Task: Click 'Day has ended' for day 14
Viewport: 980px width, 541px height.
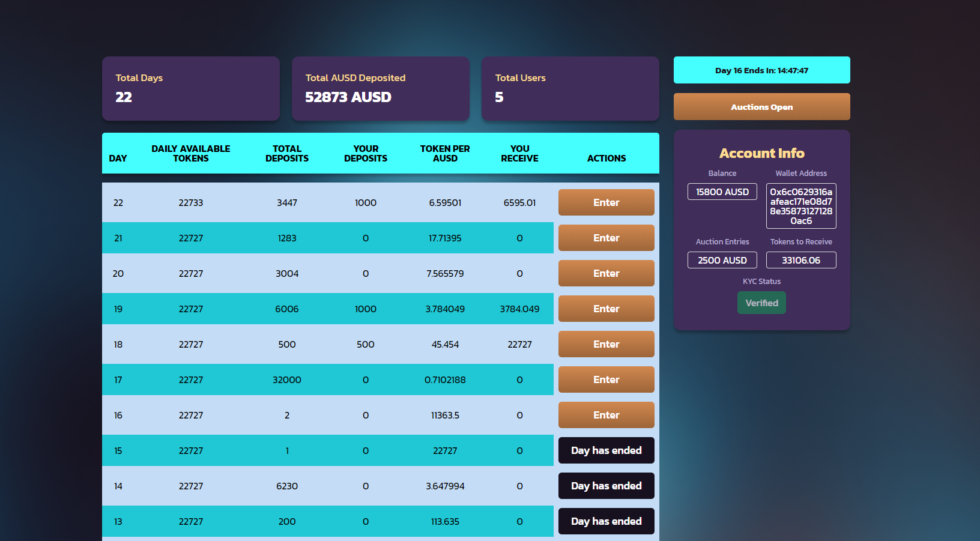Action: point(606,486)
